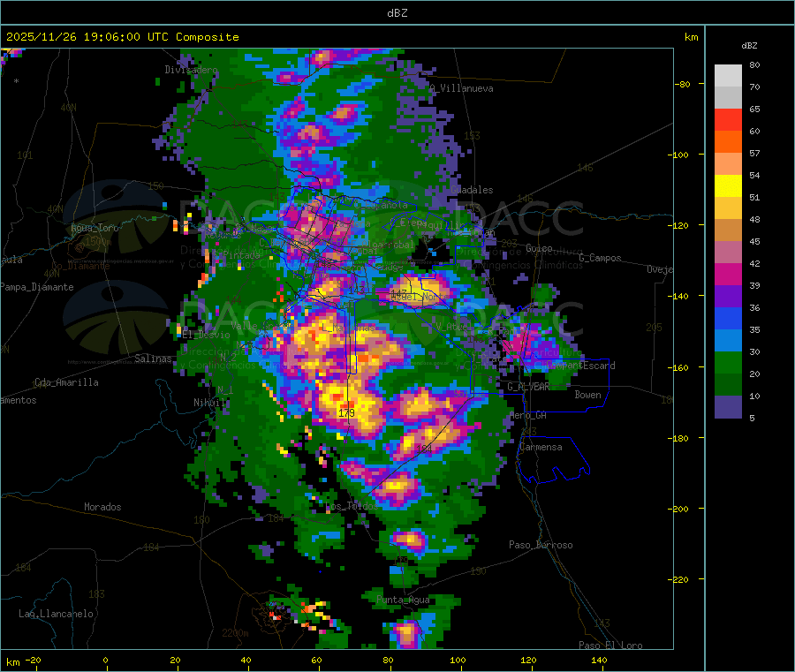795x672 pixels.
Task: Click the Los_Toldos place label
Action: 352,506
